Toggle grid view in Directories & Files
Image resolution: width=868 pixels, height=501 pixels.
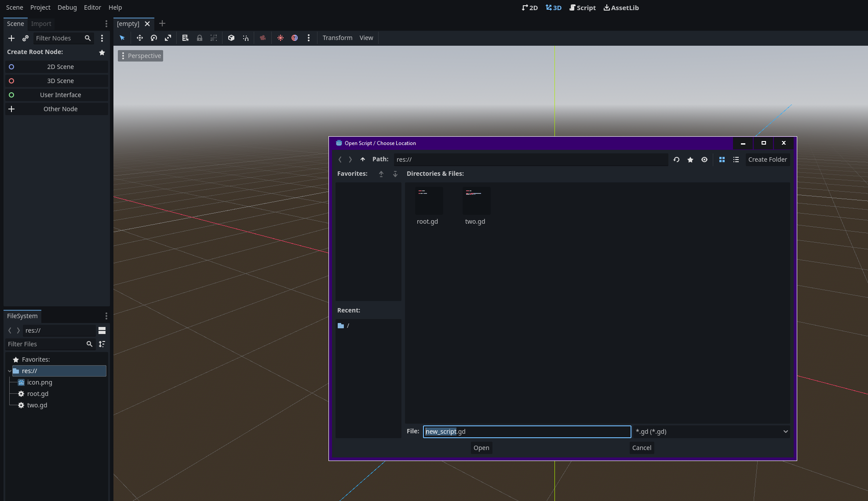pyautogui.click(x=722, y=160)
